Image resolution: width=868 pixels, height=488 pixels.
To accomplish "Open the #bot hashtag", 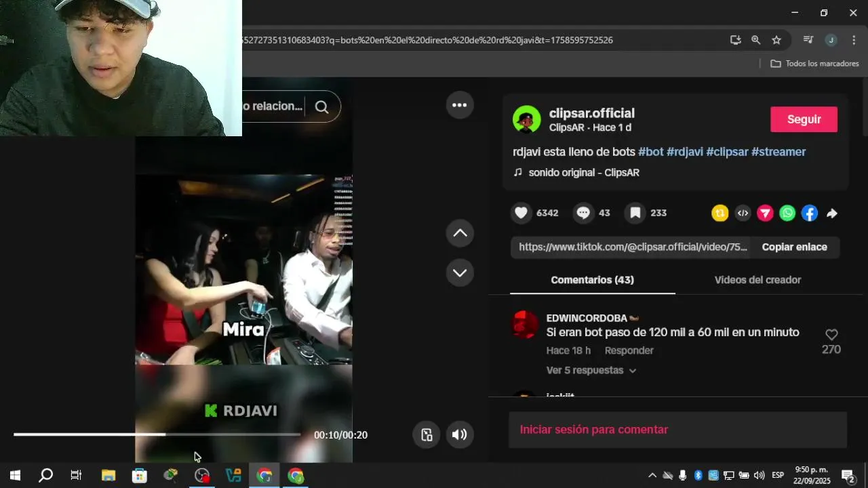I will [x=650, y=152].
